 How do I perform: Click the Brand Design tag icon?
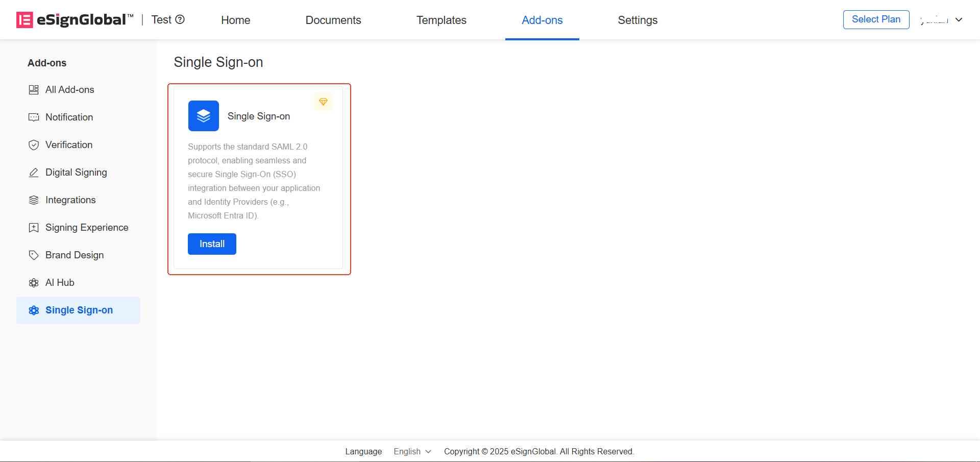[34, 255]
